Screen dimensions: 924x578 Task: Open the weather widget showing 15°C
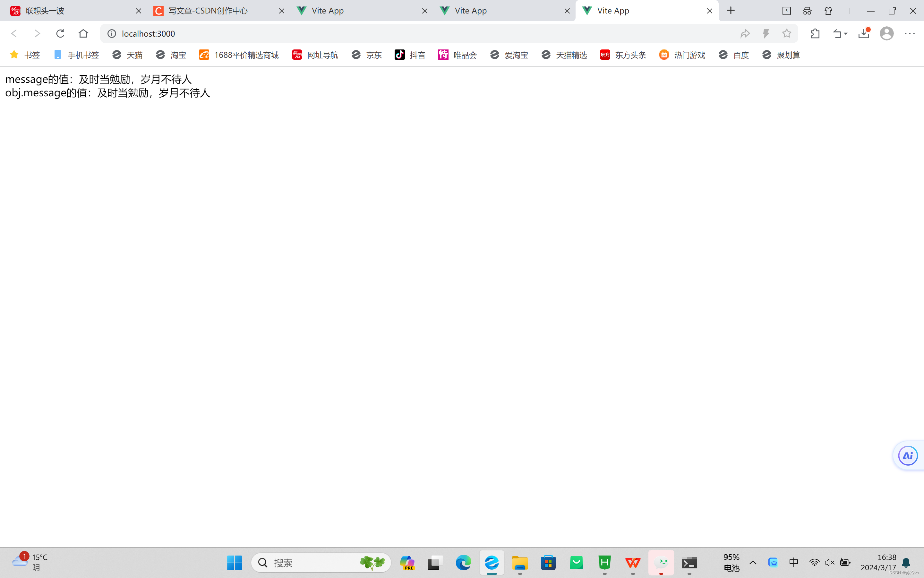click(30, 562)
